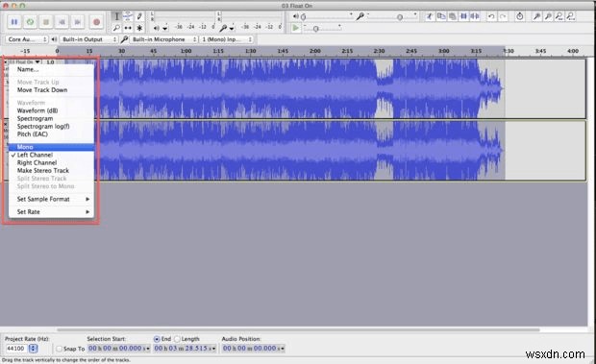Open the Built-in Microphone device dropdown
This screenshot has width=596, height=364.
click(x=163, y=39)
